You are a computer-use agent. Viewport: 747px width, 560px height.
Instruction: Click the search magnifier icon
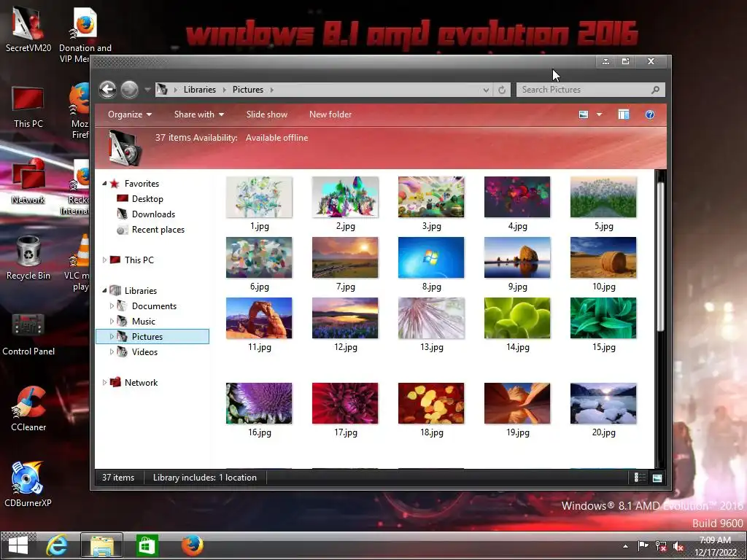click(656, 90)
